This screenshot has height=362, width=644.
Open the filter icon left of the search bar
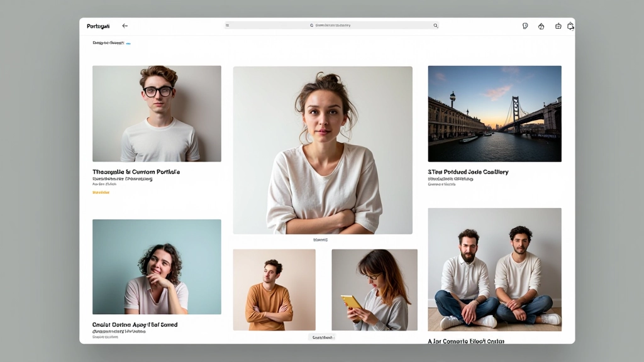[226, 26]
